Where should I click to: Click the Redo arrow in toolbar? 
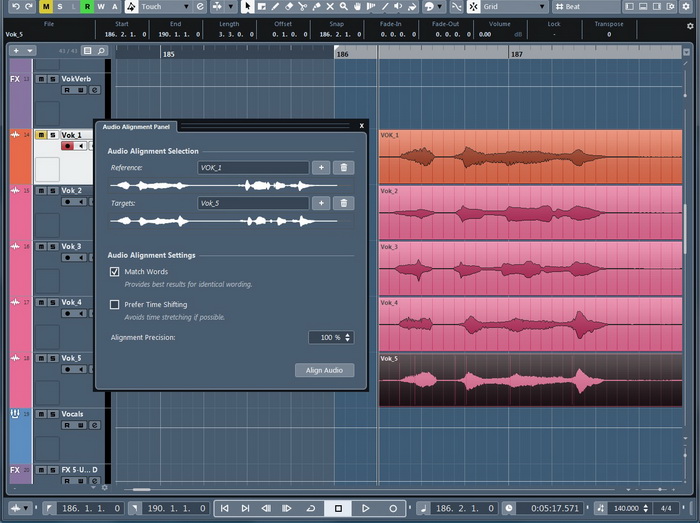pos(29,7)
